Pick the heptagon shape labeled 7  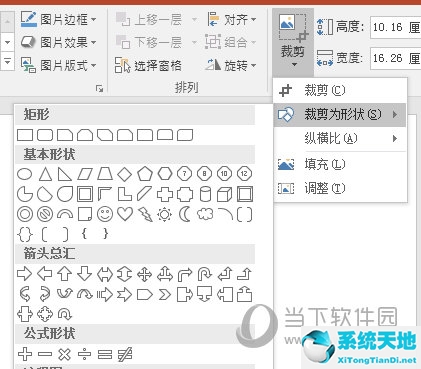pyautogui.click(x=184, y=174)
